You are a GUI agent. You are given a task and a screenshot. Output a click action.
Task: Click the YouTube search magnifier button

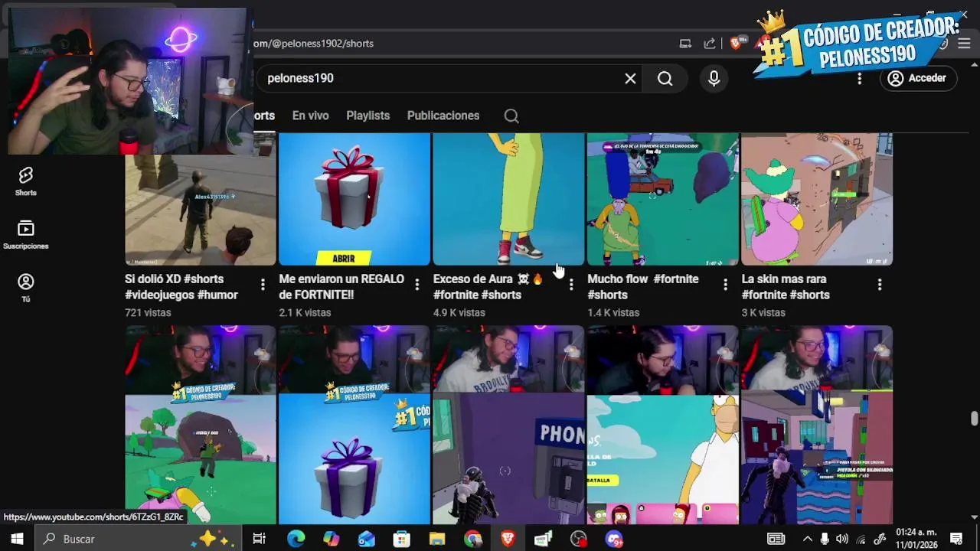tap(665, 78)
